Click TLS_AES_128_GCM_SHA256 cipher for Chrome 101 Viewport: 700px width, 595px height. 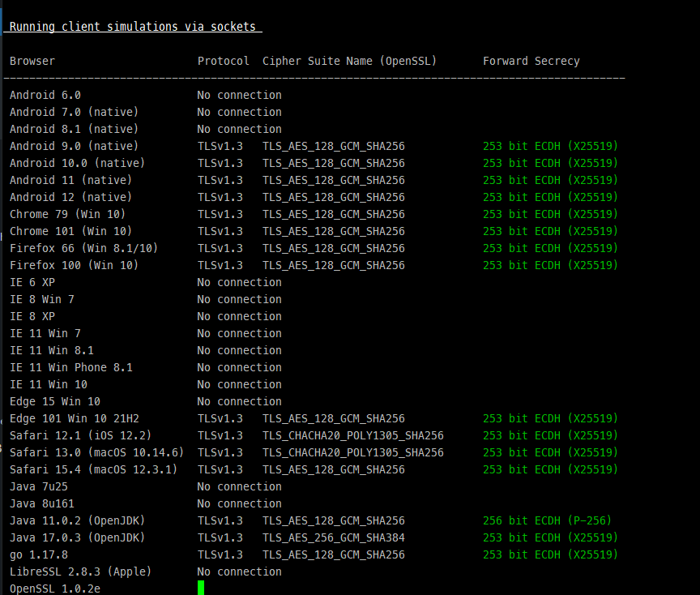(x=334, y=231)
